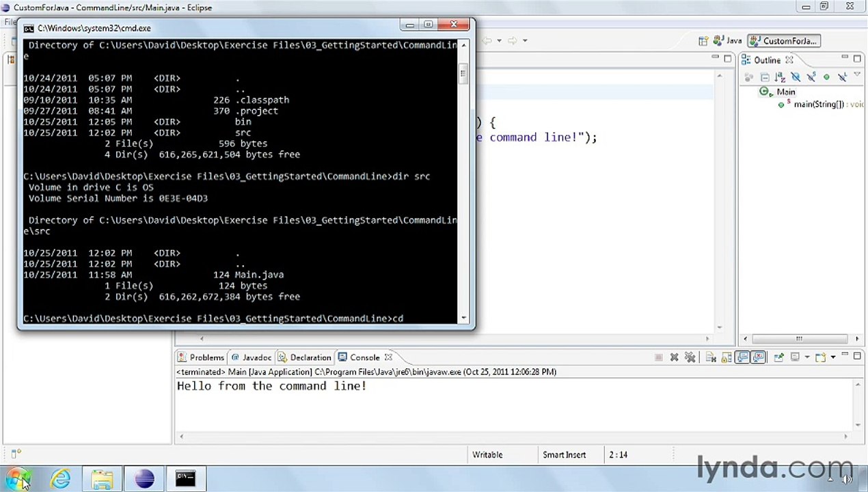Click the Console vertical scrollbar up arrow
Viewport: 868px width, 492px height.
[x=858, y=385]
